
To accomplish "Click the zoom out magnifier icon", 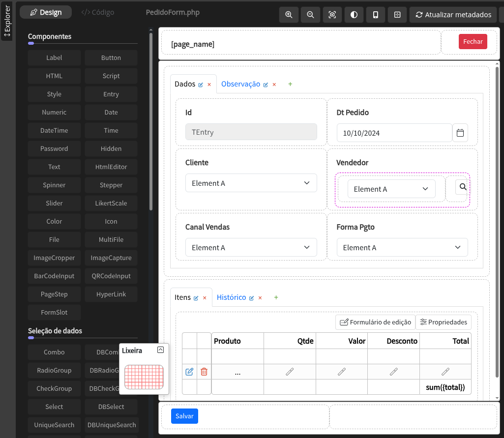I will click(x=310, y=15).
